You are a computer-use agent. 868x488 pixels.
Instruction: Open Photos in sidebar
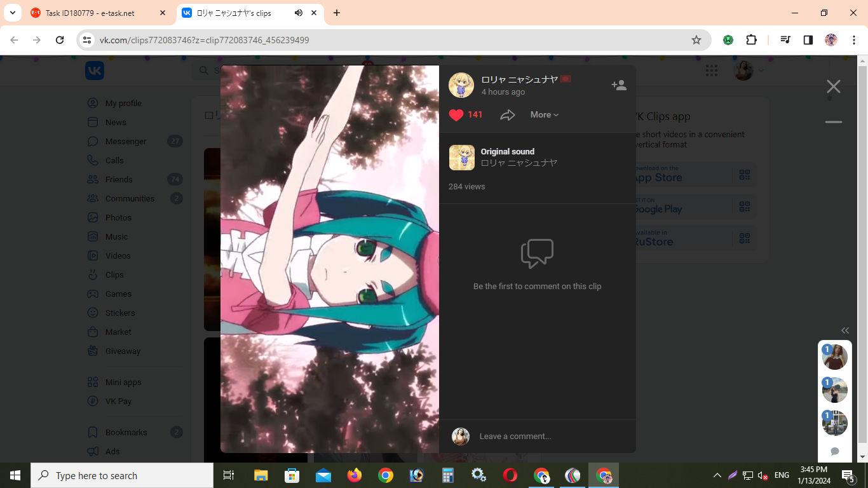pos(118,217)
